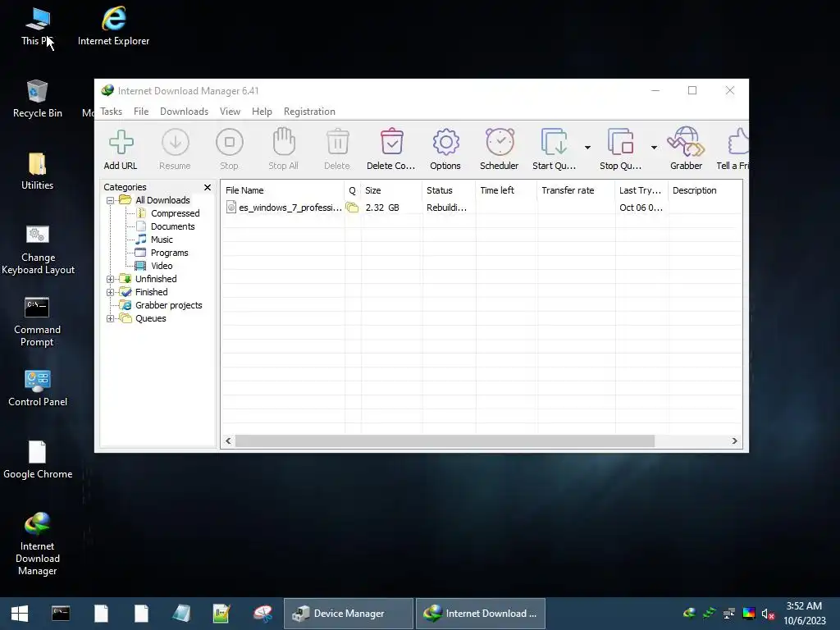Sort by the Time left column header
This screenshot has width=840, height=630.
coord(506,190)
